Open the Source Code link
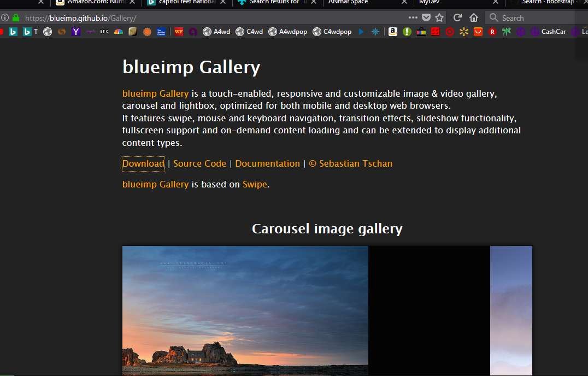This screenshot has height=376, width=588. [x=199, y=163]
